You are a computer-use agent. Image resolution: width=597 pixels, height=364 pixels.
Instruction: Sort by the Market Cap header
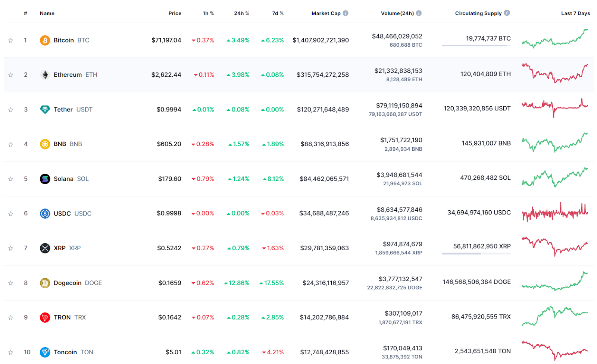[326, 13]
